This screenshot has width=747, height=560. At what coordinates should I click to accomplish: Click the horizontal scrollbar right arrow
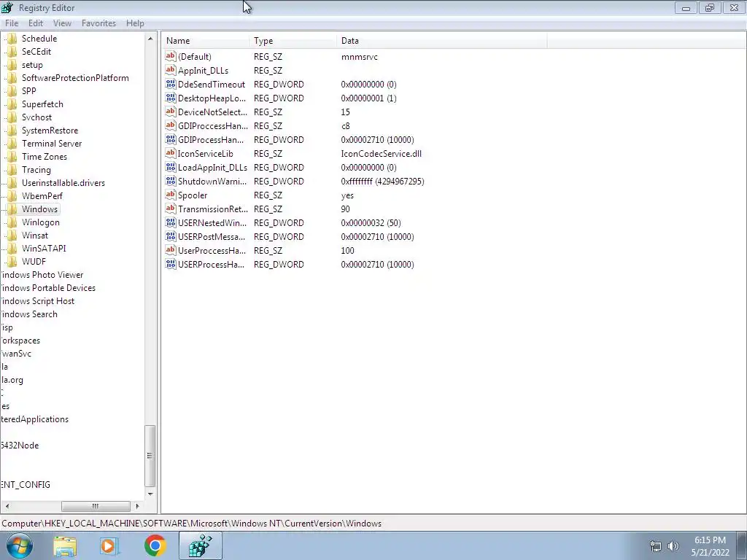pos(137,506)
